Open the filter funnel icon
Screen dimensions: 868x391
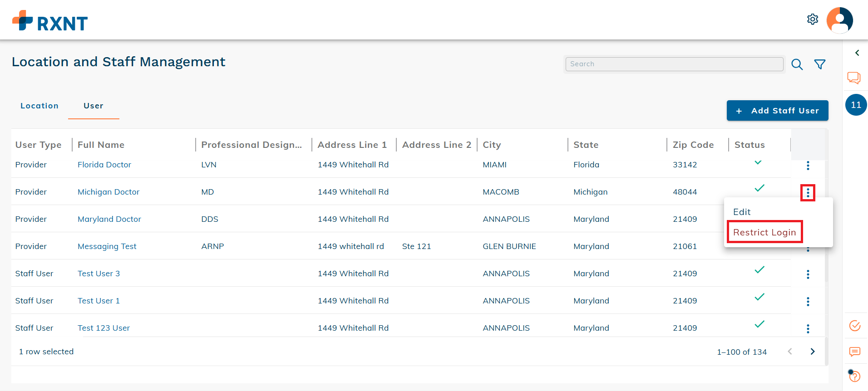tap(820, 64)
